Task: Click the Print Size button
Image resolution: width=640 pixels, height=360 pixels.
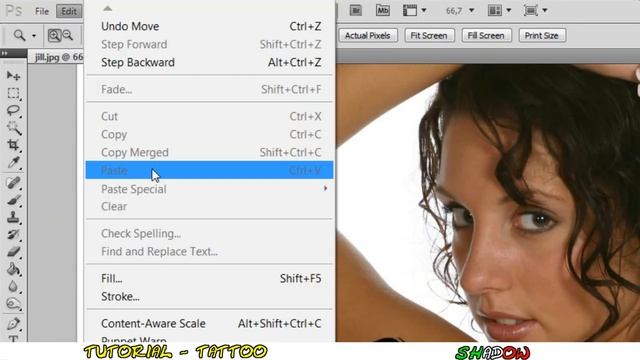Action: coord(542,36)
